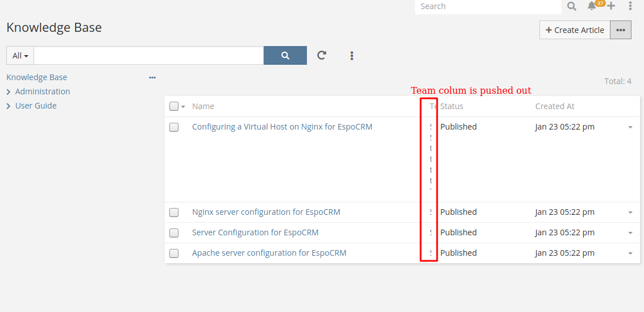Open the list view options dots menu

pos(352,56)
